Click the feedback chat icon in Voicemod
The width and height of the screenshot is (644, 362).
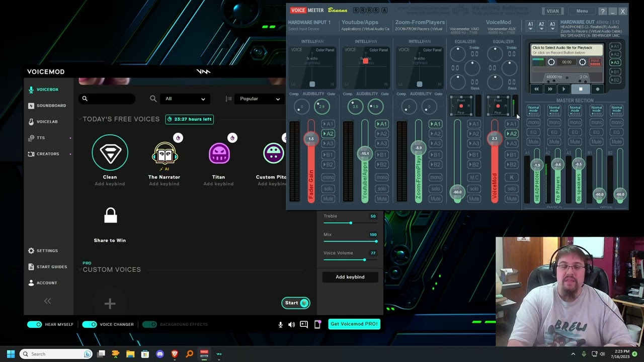(304, 325)
